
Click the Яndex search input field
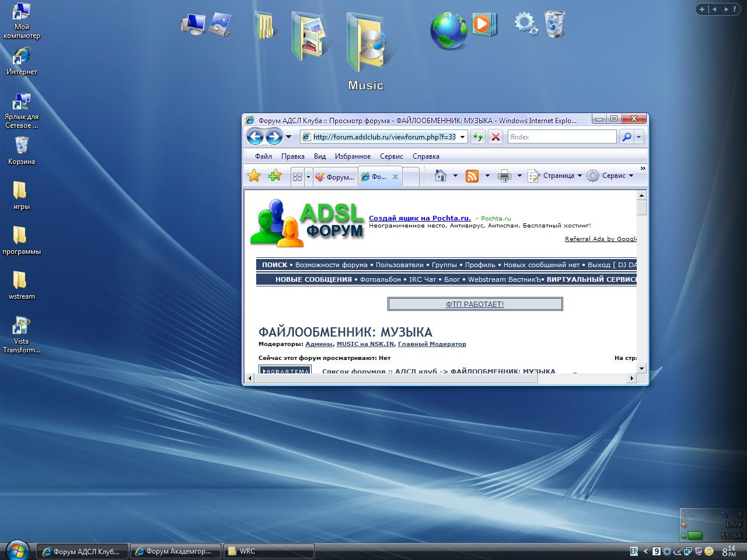click(x=561, y=137)
